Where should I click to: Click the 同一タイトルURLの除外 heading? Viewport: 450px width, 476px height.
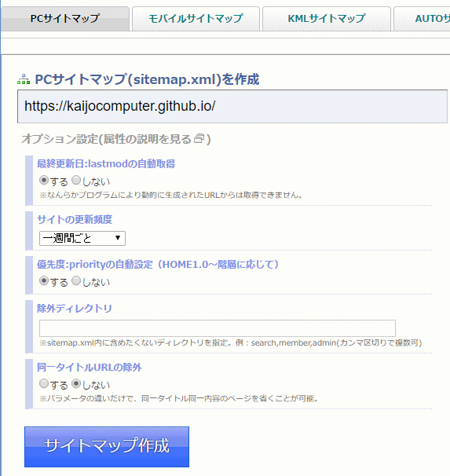90,368
